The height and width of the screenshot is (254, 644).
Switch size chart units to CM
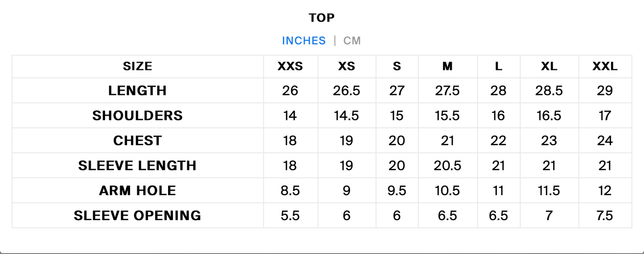click(x=352, y=41)
